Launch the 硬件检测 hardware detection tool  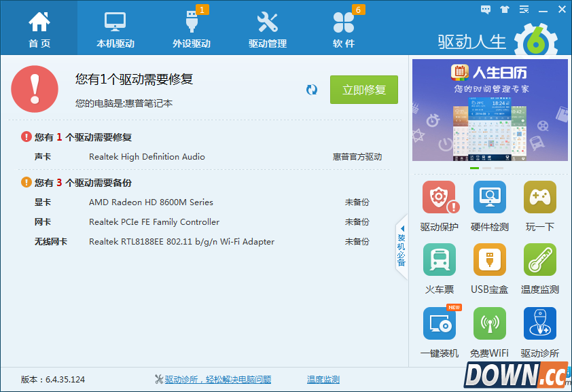pos(489,198)
